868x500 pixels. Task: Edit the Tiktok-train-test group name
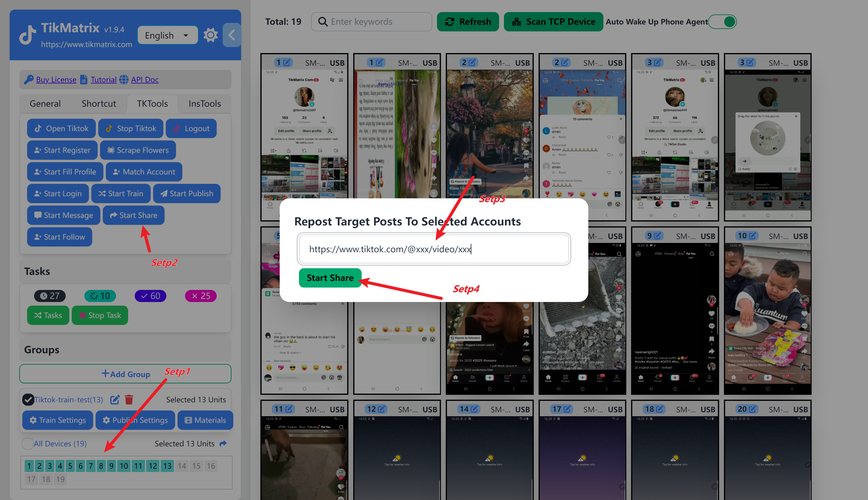tap(115, 399)
